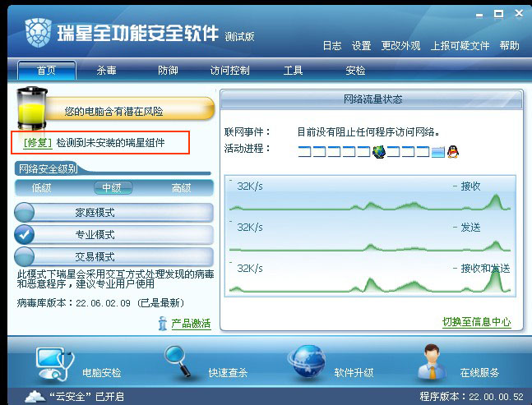Click the 目前没有阻止任何程序访问网络 message
Image resolution: width=532 pixels, height=405 pixels.
(369, 131)
